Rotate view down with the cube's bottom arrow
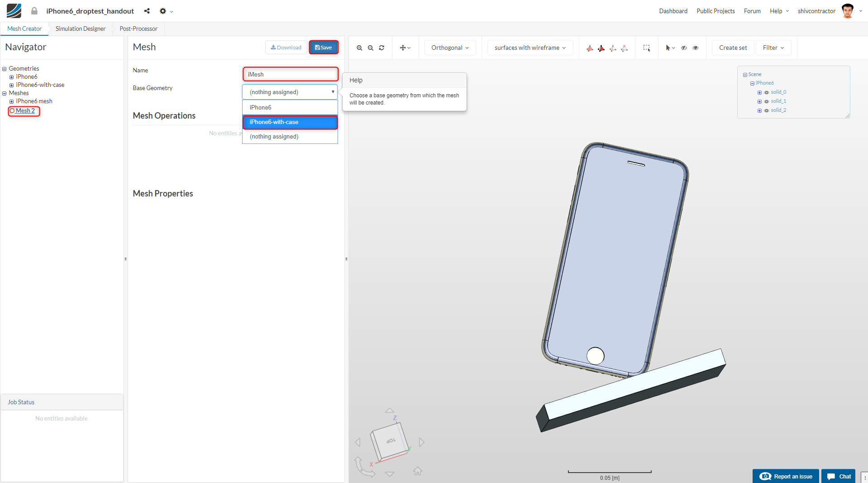 (389, 474)
